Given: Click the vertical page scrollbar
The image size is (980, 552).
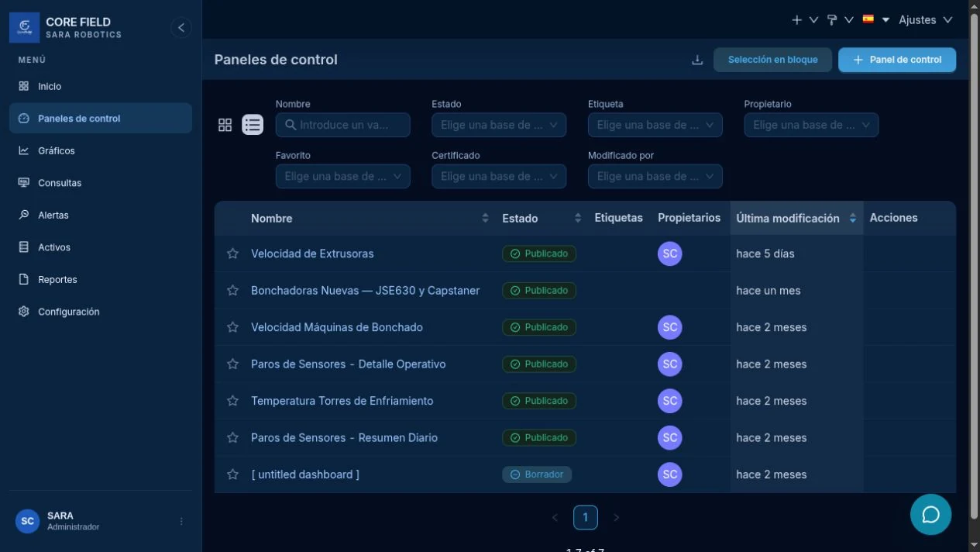Looking at the screenshot, I should [975, 267].
